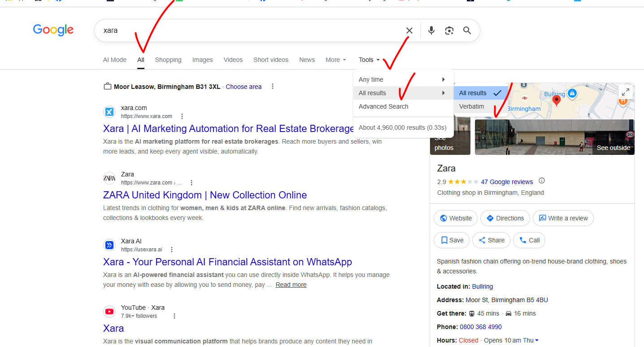Open ZARA United Kingdom result title
The image size is (644, 347).
(205, 195)
